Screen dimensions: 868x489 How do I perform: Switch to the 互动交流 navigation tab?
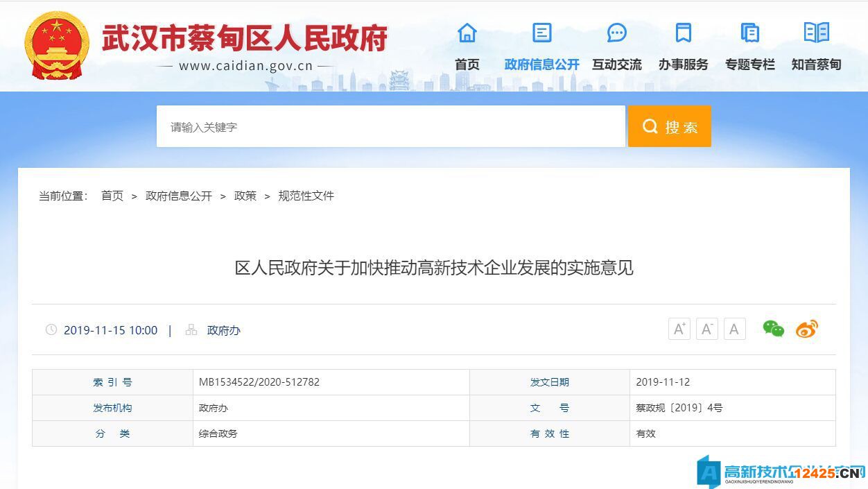pyautogui.click(x=616, y=65)
